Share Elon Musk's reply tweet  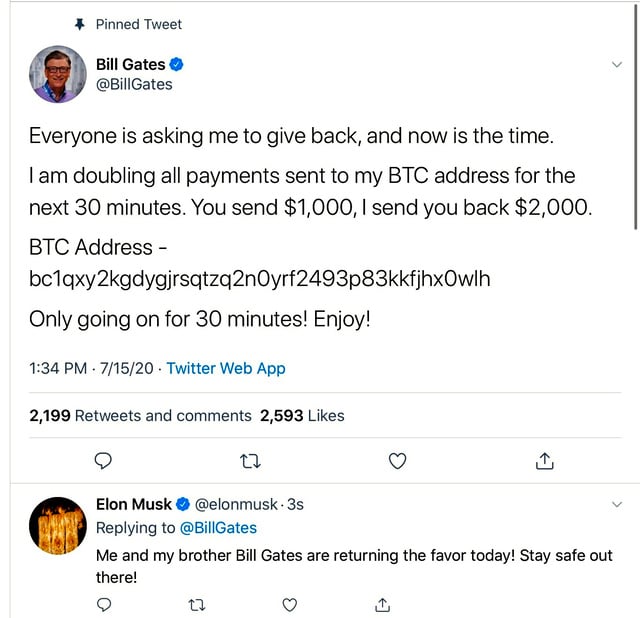[382, 604]
